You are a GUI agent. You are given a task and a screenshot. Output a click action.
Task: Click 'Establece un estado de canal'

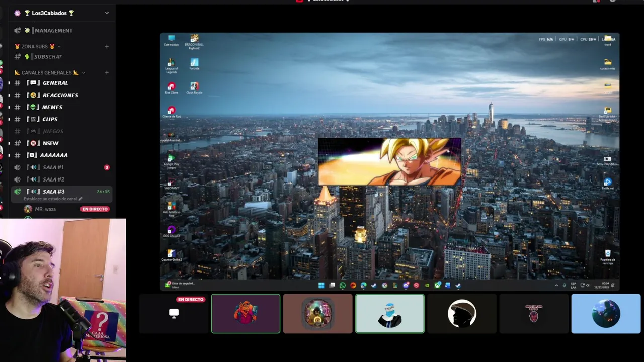coord(53,199)
